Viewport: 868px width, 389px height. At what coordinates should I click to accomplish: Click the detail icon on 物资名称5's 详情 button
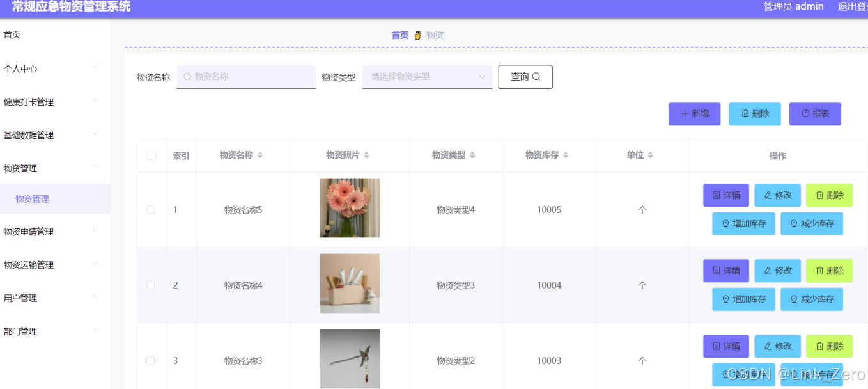pos(716,195)
